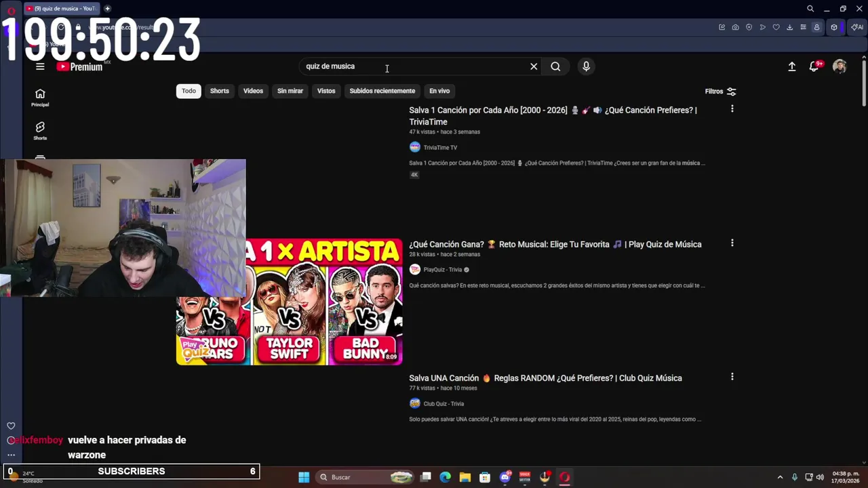Click the browser edit/note toolbar icon
Screen dimensions: 868x488
[722, 27]
